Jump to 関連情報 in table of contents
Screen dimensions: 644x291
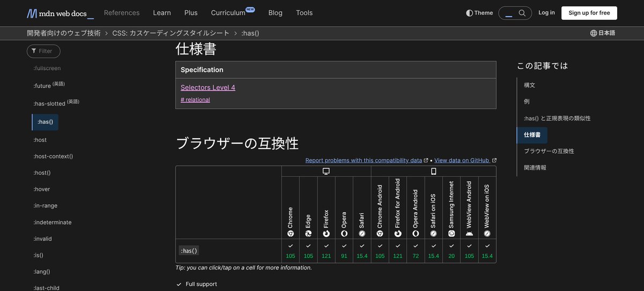[535, 168]
